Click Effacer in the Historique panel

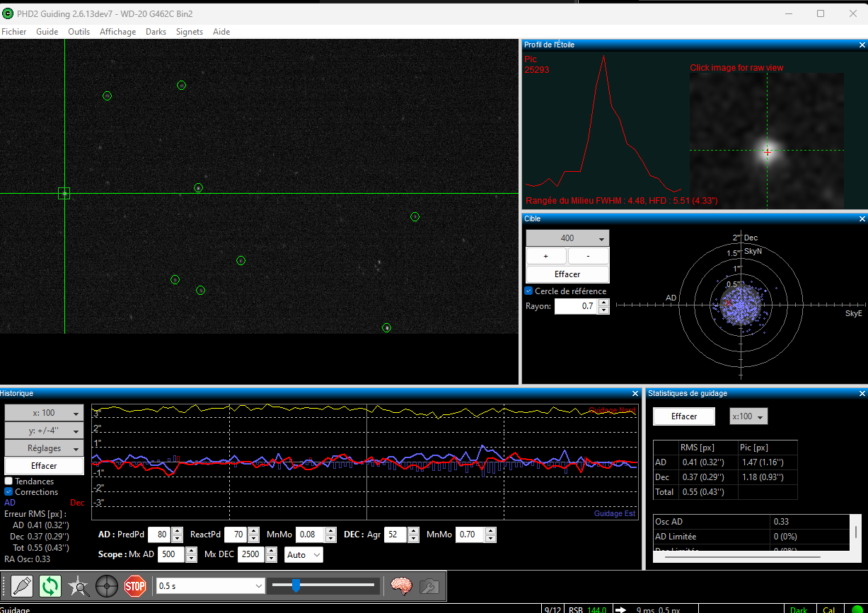[x=44, y=466]
